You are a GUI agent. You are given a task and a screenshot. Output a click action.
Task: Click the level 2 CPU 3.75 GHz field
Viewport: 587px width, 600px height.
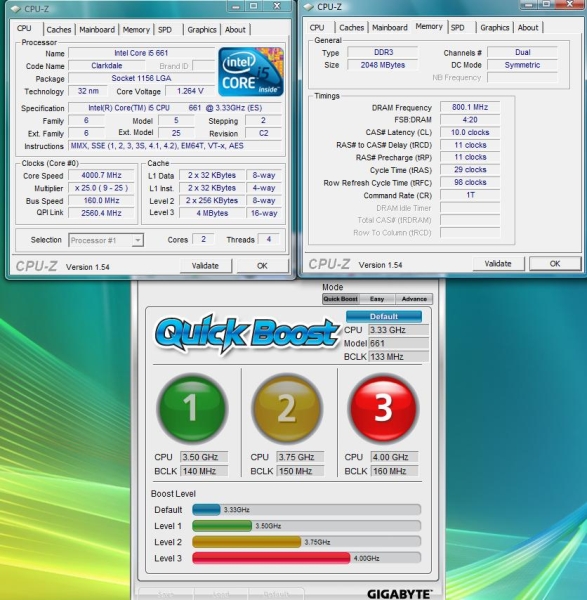pyautogui.click(x=300, y=457)
